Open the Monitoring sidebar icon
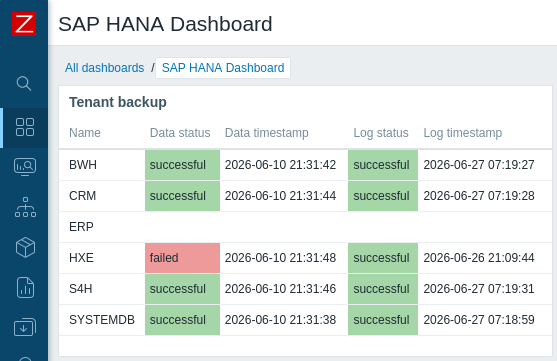Screen dimensions: 557x361 (x=25, y=167)
